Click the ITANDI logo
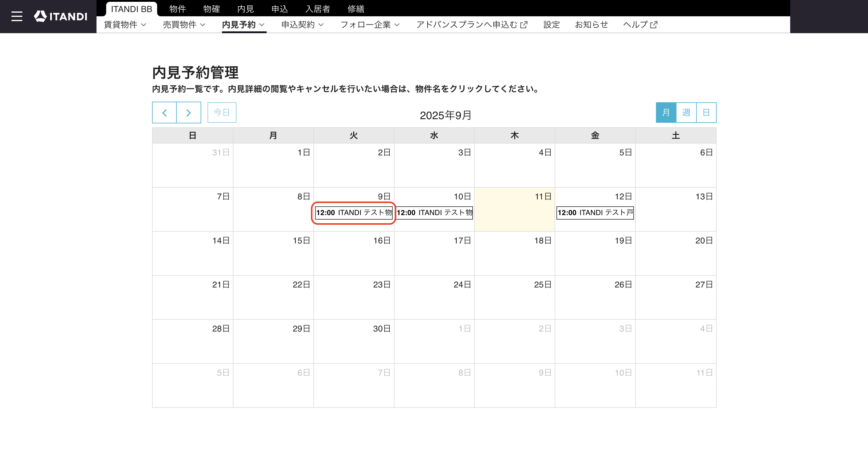Viewport: 868px width, 476px height. click(x=61, y=16)
